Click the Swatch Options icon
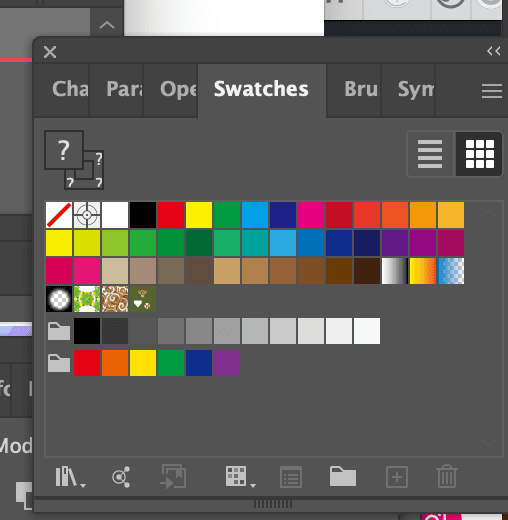Screen dimensions: 508x520 point(291,477)
